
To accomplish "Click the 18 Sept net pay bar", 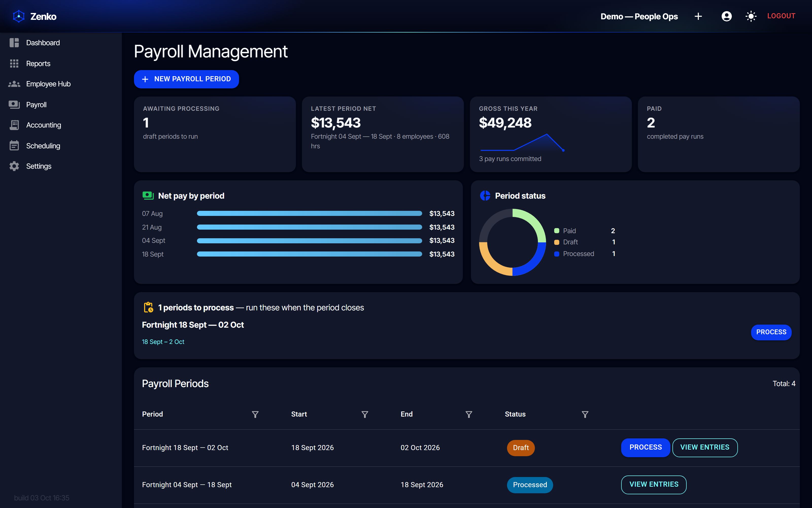I will point(309,254).
